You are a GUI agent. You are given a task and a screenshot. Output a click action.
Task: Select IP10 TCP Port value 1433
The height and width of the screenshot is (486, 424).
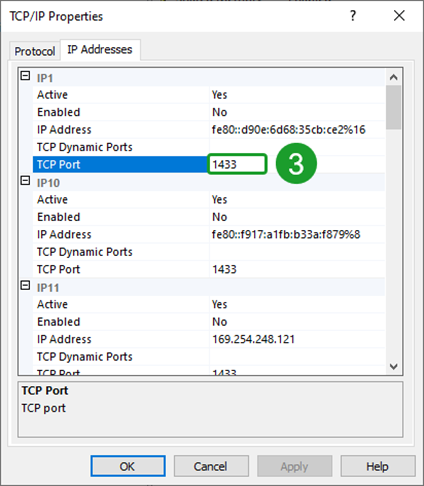point(224,269)
